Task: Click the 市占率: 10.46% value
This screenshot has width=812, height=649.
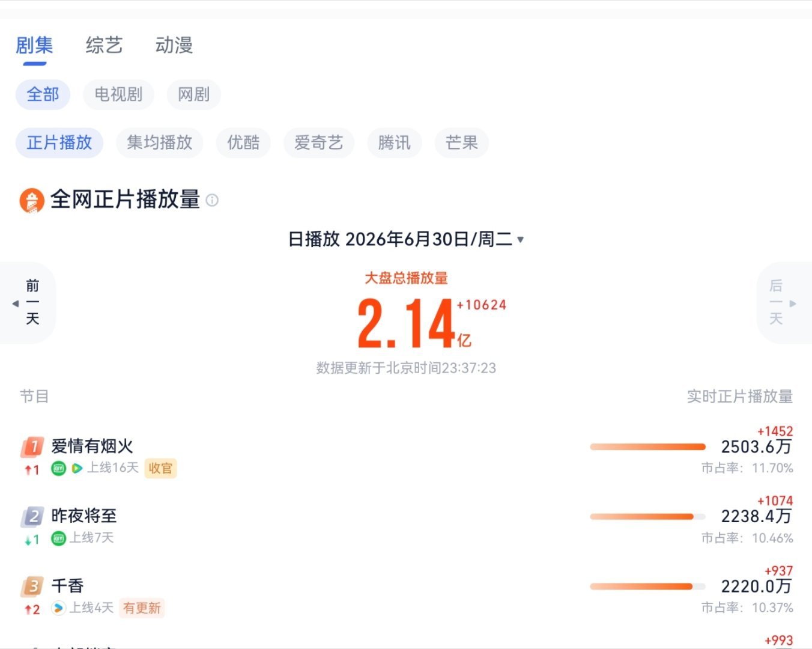Action: [x=747, y=538]
